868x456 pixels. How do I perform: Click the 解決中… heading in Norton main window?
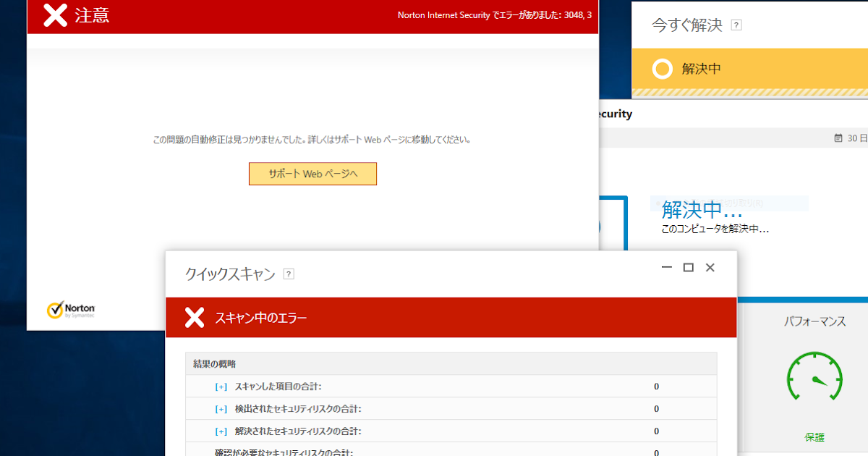pos(702,210)
